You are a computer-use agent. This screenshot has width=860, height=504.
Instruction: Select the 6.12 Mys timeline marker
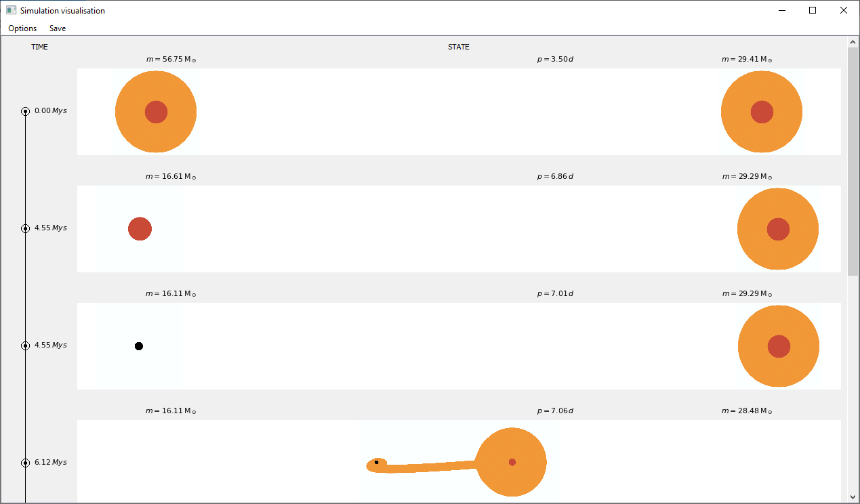click(25, 463)
